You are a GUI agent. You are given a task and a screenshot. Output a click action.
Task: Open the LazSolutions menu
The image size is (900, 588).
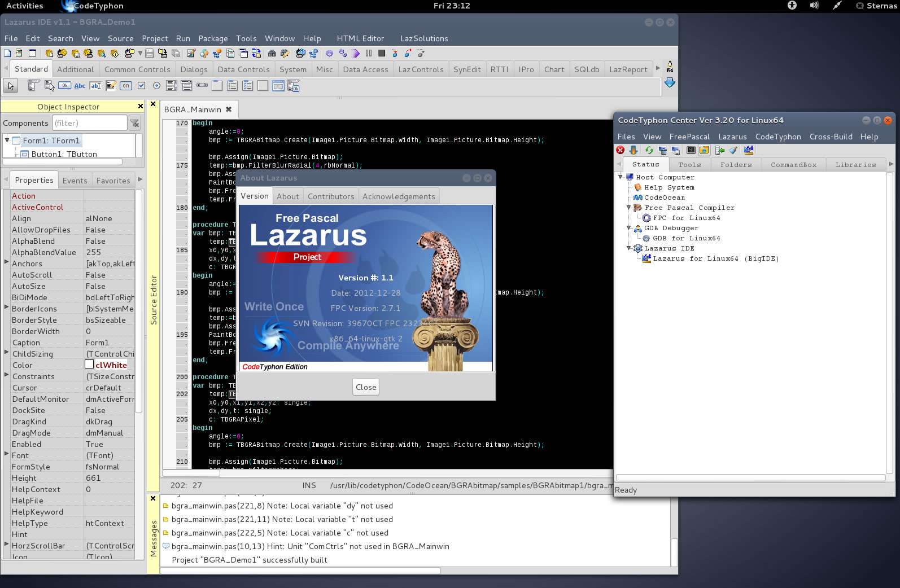tap(424, 38)
